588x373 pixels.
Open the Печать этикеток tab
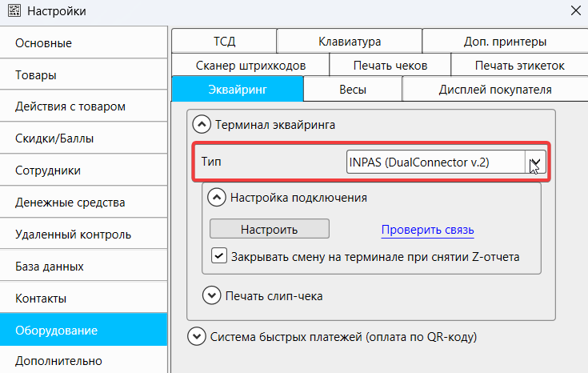519,65
